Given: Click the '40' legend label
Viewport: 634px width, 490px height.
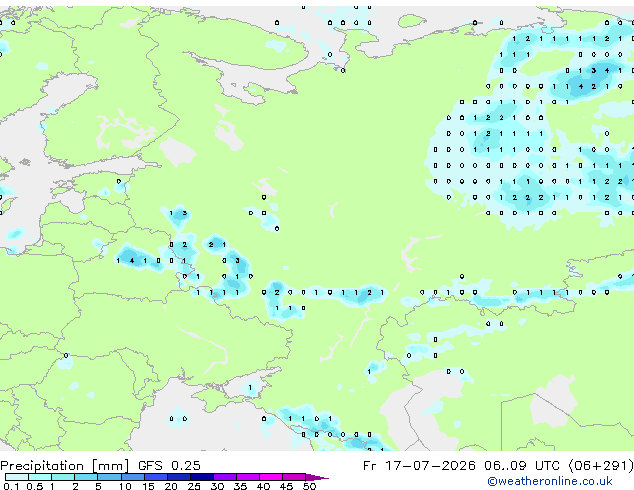Looking at the screenshot, I should click(x=264, y=486).
